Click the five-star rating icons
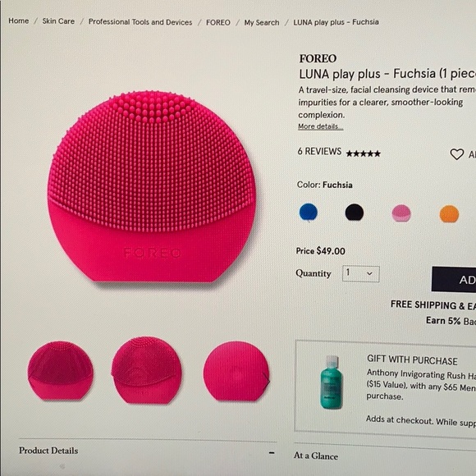This screenshot has height=476, width=476. tap(363, 153)
